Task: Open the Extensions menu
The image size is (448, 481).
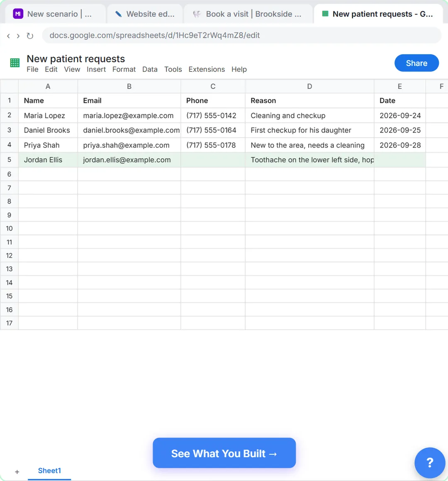Action: (x=207, y=69)
